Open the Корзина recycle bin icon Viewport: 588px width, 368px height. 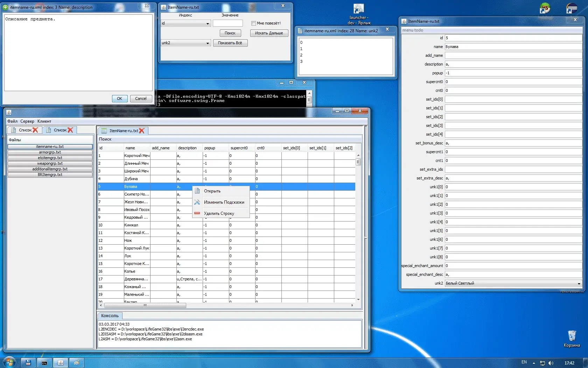572,339
